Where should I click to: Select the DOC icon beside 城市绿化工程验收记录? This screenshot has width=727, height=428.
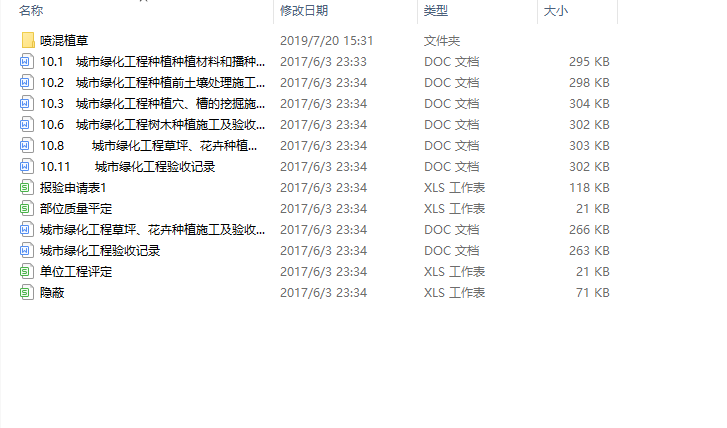click(x=26, y=250)
